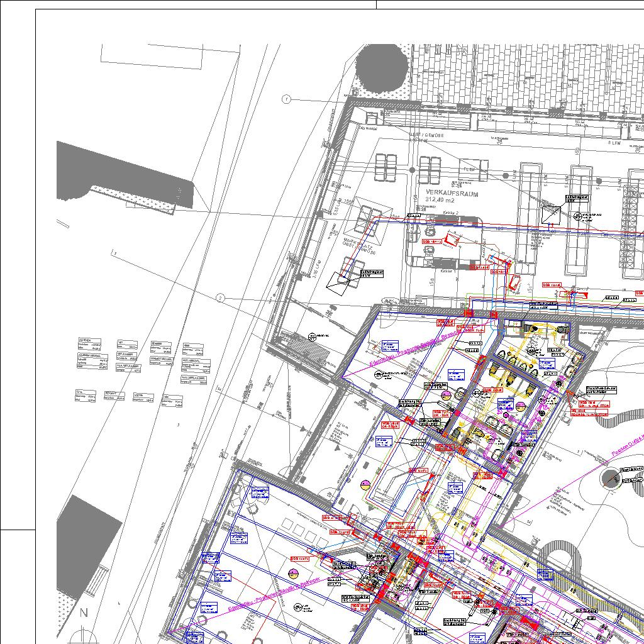Select the AUSSEN legend table block
644x644 pixels.
(x=89, y=343)
